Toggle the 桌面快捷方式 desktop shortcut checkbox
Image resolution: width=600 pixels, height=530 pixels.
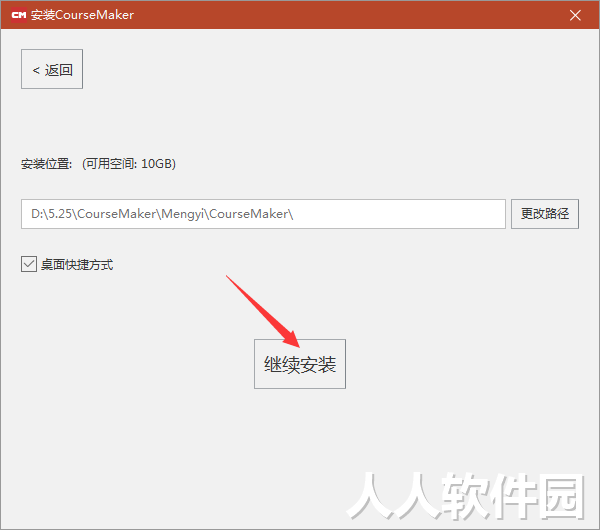click(x=29, y=264)
